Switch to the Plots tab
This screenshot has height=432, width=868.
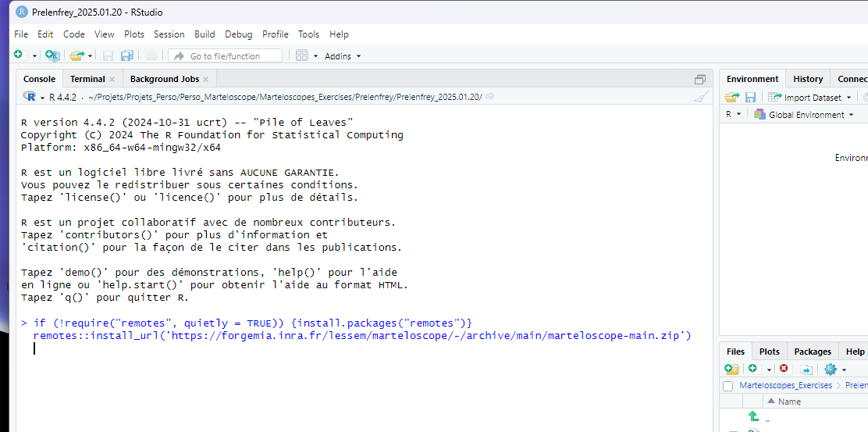769,352
